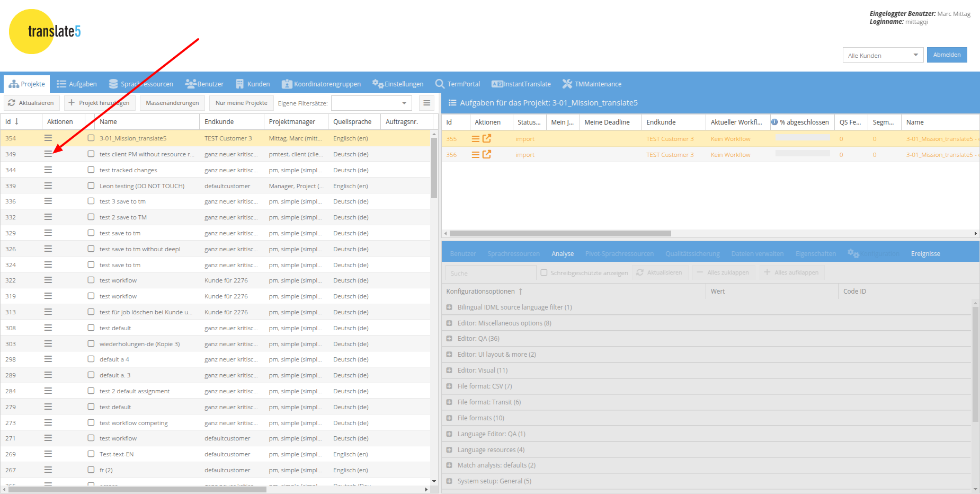Click the hamburger settings icon beside filter dropdown
The height and width of the screenshot is (494, 980).
tap(426, 103)
